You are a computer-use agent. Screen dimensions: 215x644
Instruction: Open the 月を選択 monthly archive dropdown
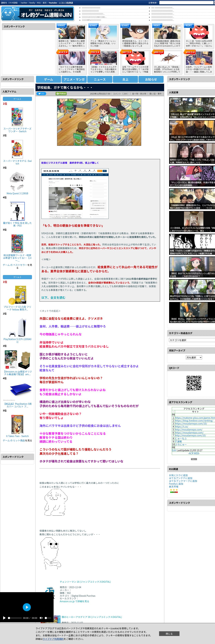194,357
